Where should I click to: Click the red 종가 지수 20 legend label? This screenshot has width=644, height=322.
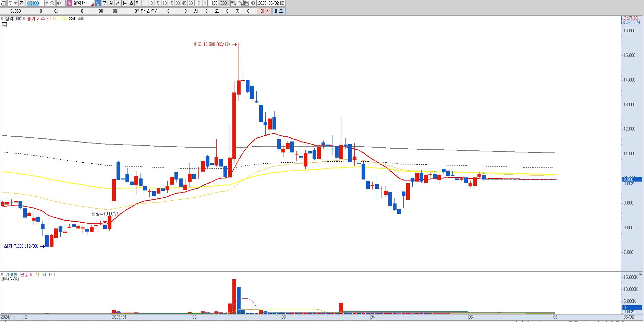pos(39,18)
